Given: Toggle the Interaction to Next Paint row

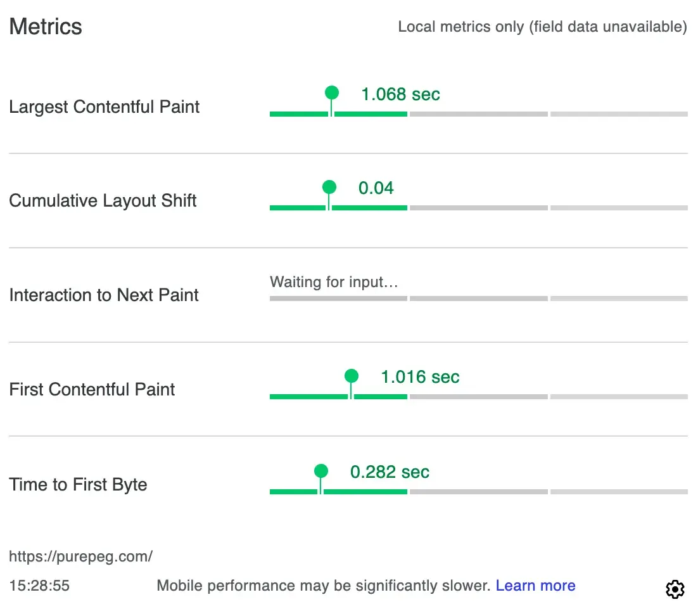Looking at the screenshot, I should [x=103, y=295].
